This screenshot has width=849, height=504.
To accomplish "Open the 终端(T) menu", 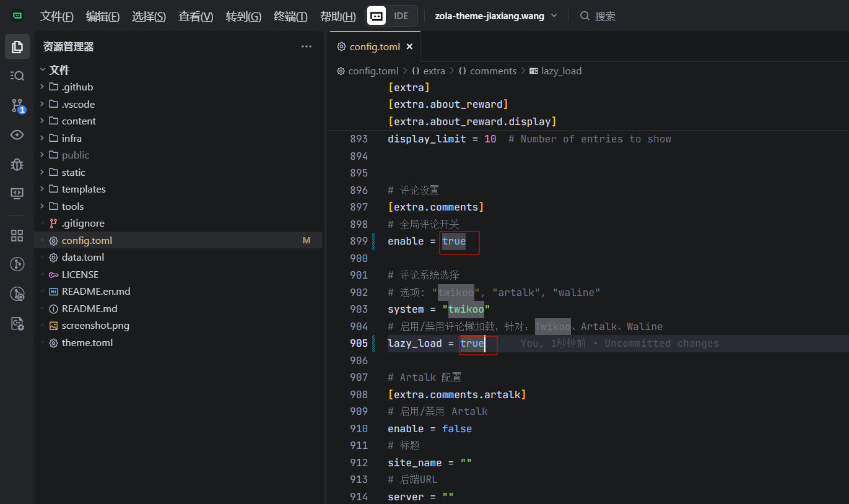I will point(290,17).
